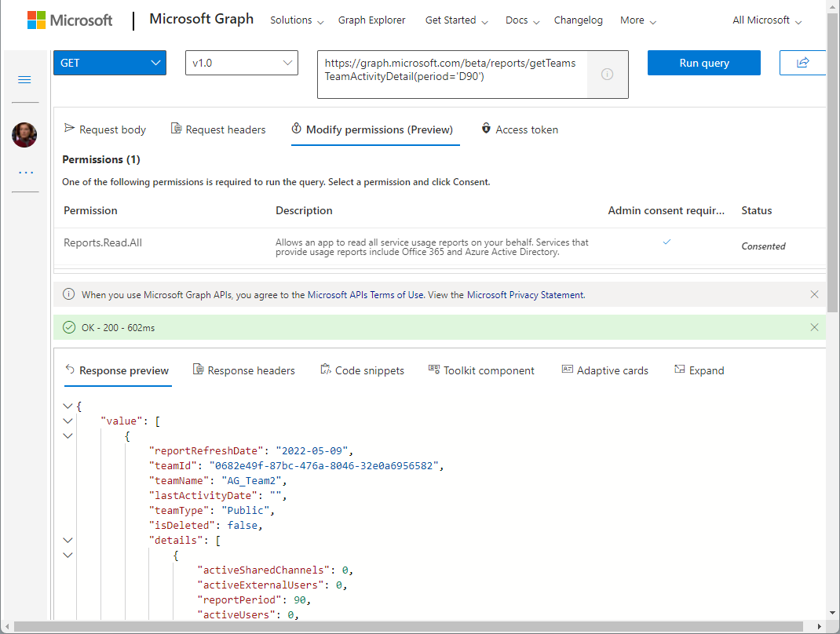Dismiss the OK 200 status message
Screen dimensions: 840x634
(x=814, y=327)
